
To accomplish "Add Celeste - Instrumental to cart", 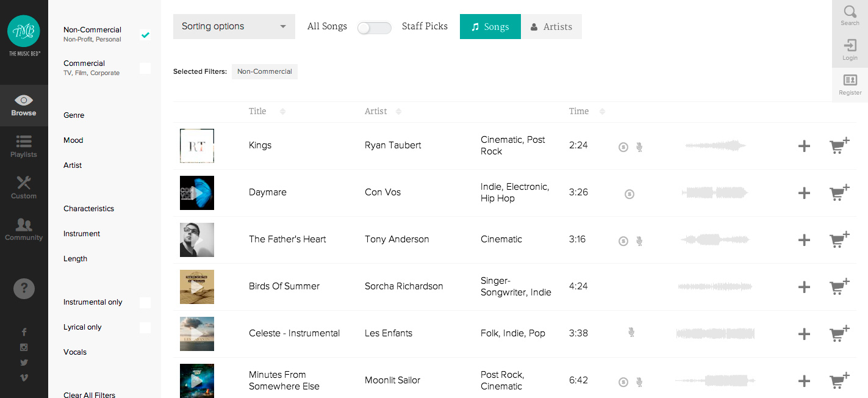I will point(839,333).
